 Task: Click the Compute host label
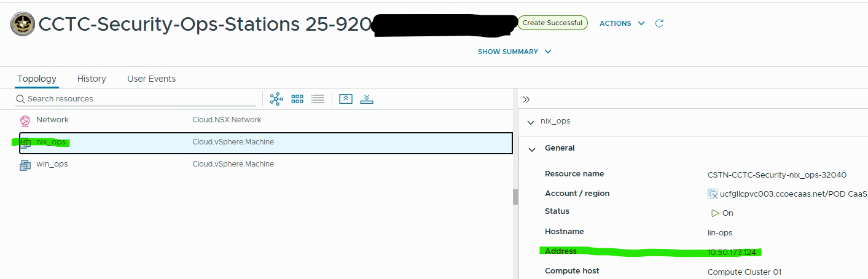click(x=572, y=271)
